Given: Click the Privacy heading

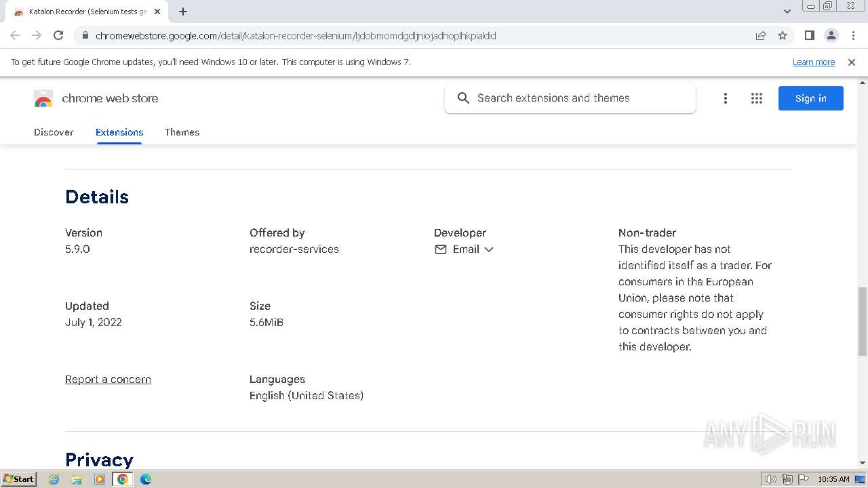Looking at the screenshot, I should [x=99, y=460].
